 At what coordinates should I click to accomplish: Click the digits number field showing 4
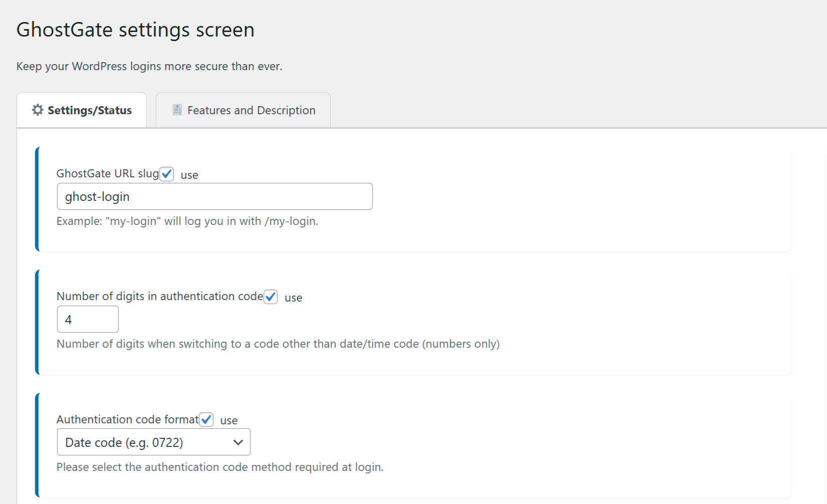pos(88,319)
